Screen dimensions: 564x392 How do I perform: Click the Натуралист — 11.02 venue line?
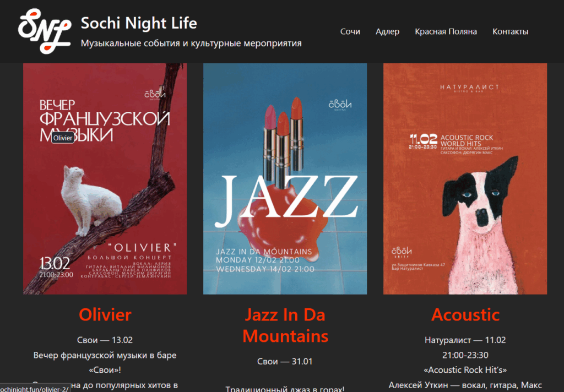click(465, 340)
